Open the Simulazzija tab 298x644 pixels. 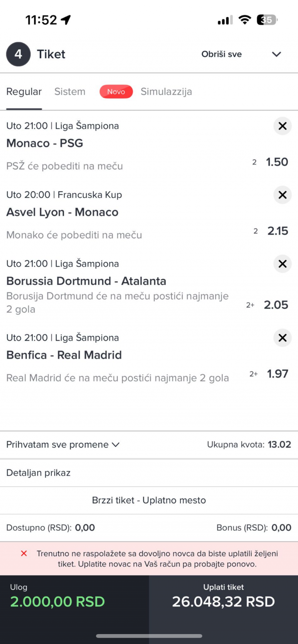[166, 92]
